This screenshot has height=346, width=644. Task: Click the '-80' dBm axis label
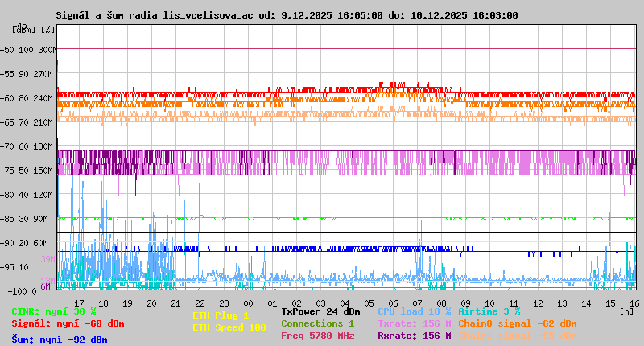tap(7, 195)
